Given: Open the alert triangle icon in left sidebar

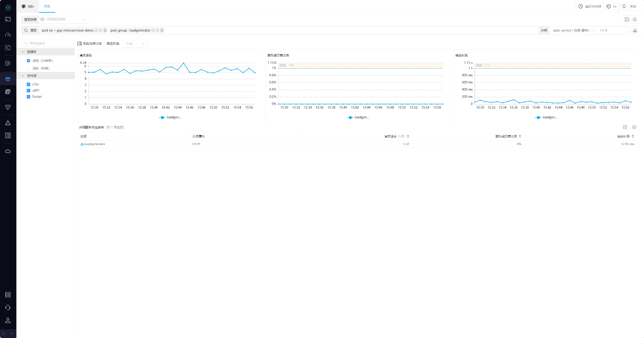Looking at the screenshot, I should [x=8, y=123].
